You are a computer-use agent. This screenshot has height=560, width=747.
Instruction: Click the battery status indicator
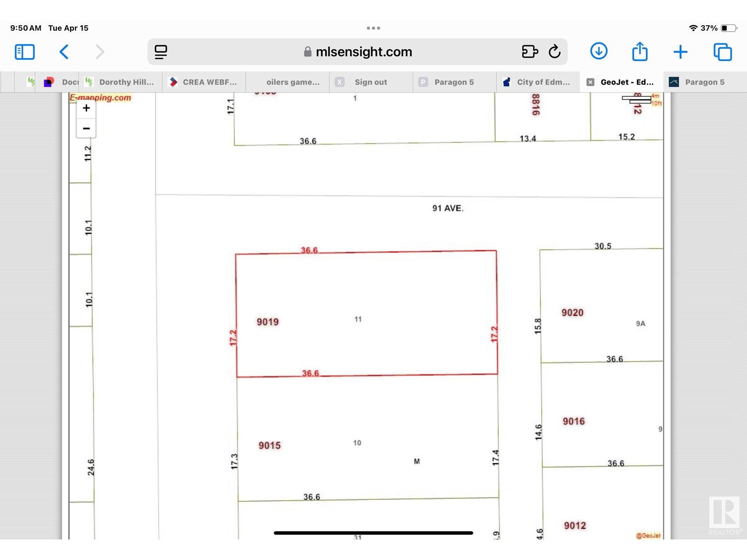tap(729, 28)
